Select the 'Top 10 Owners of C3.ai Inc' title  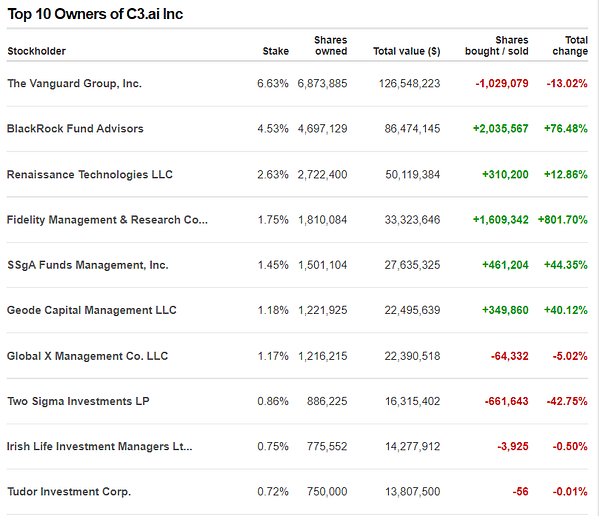coord(95,14)
